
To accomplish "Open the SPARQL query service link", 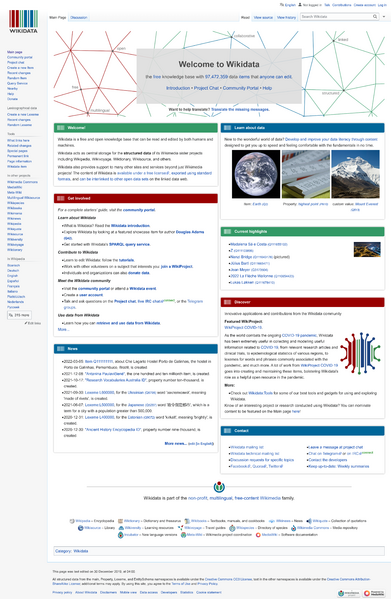I will pos(130,244).
